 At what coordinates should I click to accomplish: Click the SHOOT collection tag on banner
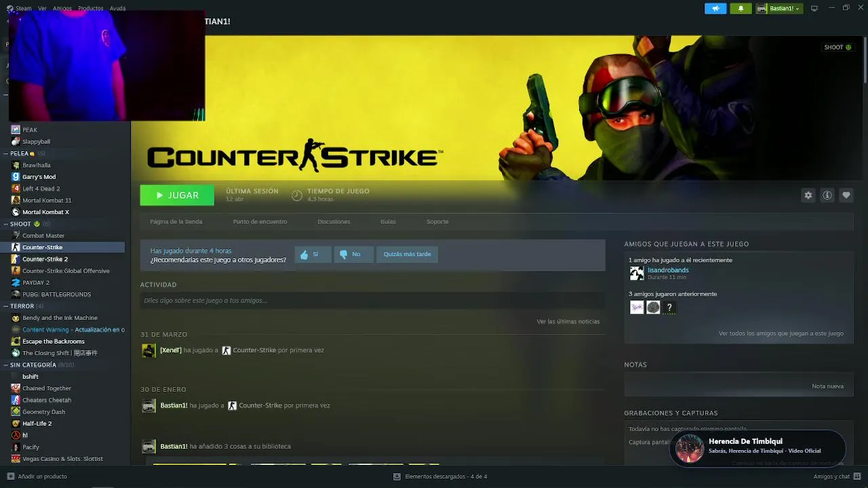pos(837,47)
